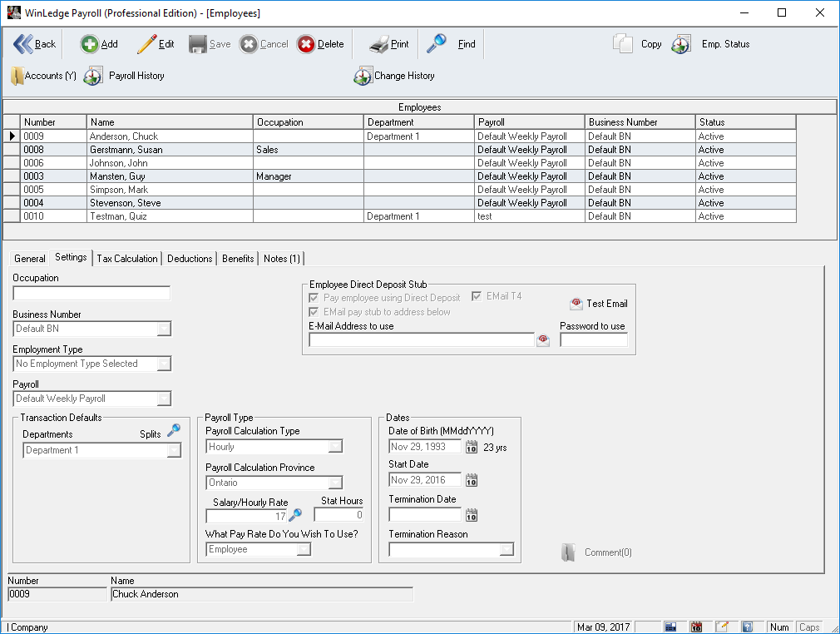This screenshot has height=634, width=840.
Task: Switch to the Tax Calculation tab
Action: click(127, 259)
